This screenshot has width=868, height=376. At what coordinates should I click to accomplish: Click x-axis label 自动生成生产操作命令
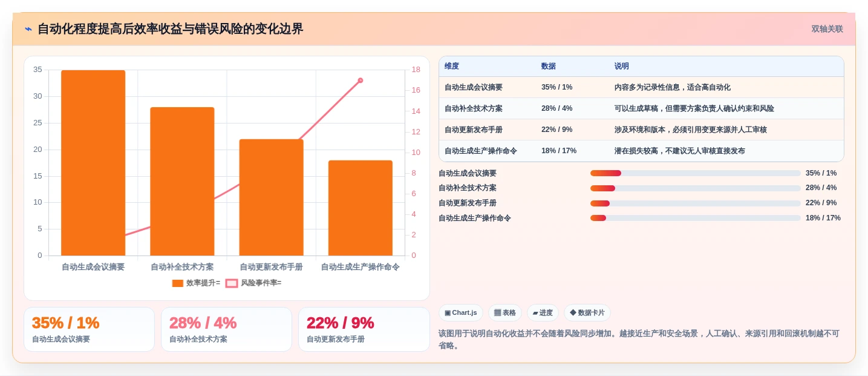361,267
